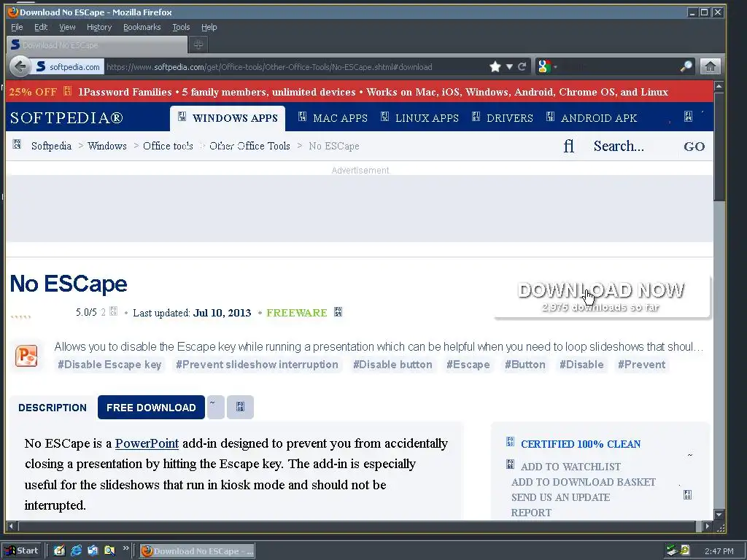Viewport: 747px width, 560px height.
Task: Open the DESCRIPTION tab
Action: click(53, 408)
